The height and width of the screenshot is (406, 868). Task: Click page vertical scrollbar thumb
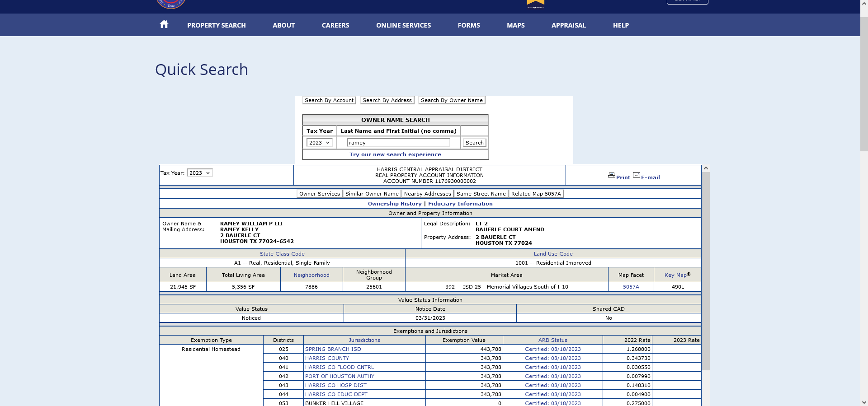click(x=864, y=84)
